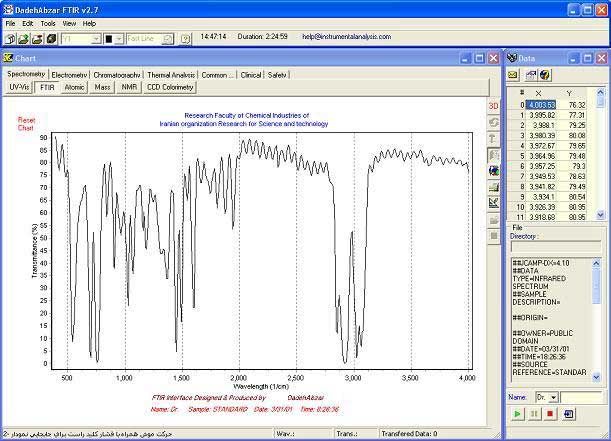Click the DadehAbzar application title bar icon
Image resolution: width=611 pixels, height=441 pixels.
coord(7,10)
